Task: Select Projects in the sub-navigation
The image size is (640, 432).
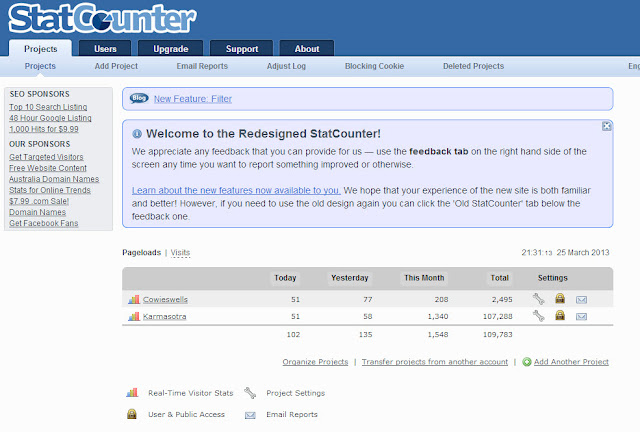Action: (40, 66)
